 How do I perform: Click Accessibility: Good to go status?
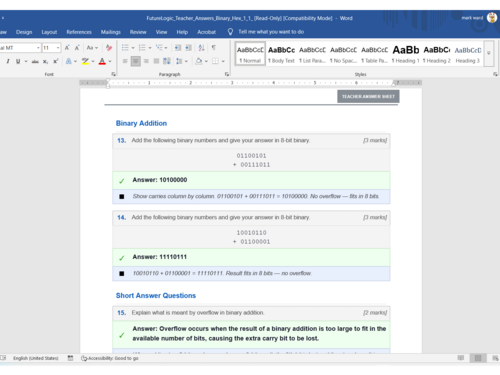[x=110, y=358]
